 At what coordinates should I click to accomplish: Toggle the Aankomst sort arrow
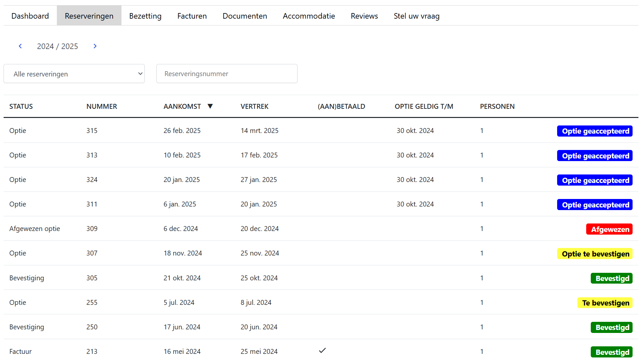[210, 106]
